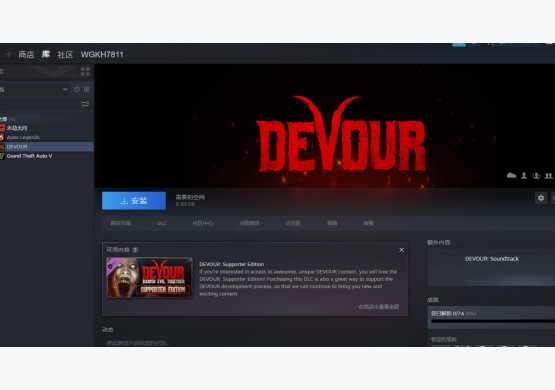This screenshot has width=555, height=390.
Task: Switch to the DLC tab
Action: tap(161, 223)
